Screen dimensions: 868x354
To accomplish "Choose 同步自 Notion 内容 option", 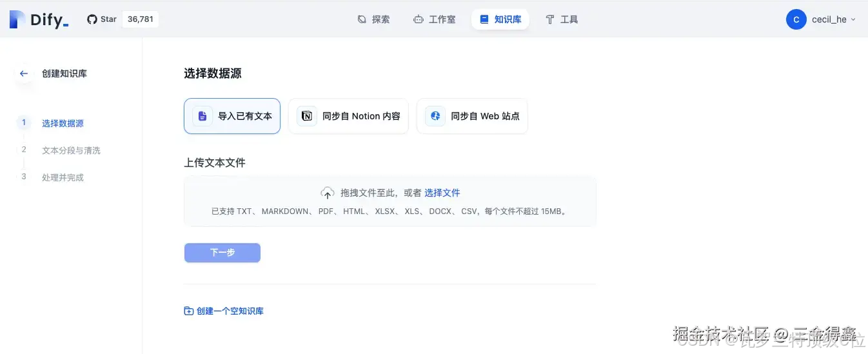I will click(x=348, y=116).
